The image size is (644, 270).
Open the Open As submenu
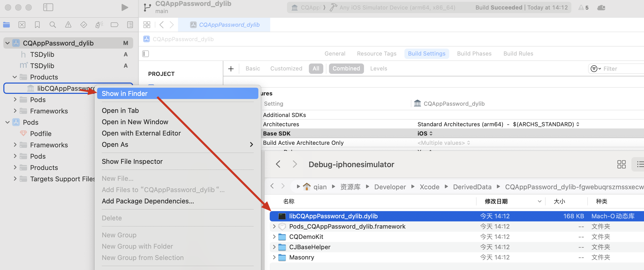[177, 145]
